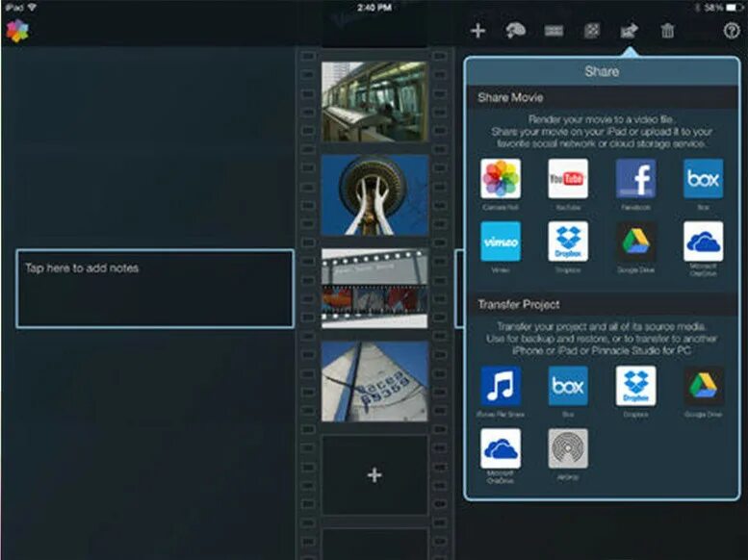Transfer project to Box

coord(568,386)
